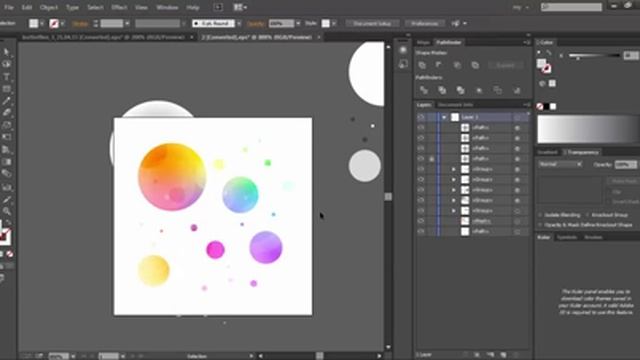Viewport: 640px width, 360px height.
Task: Click the Minus Back pathfinder icon
Action: coord(517,90)
